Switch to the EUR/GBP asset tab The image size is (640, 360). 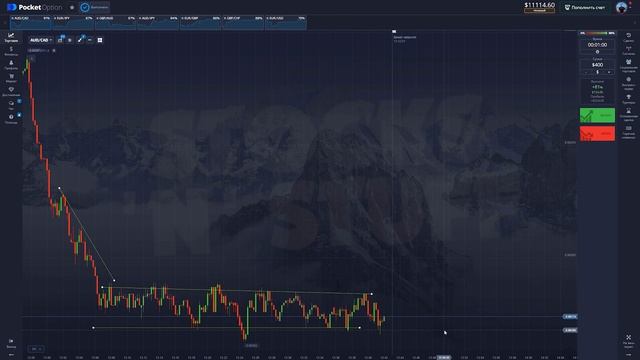[200, 23]
